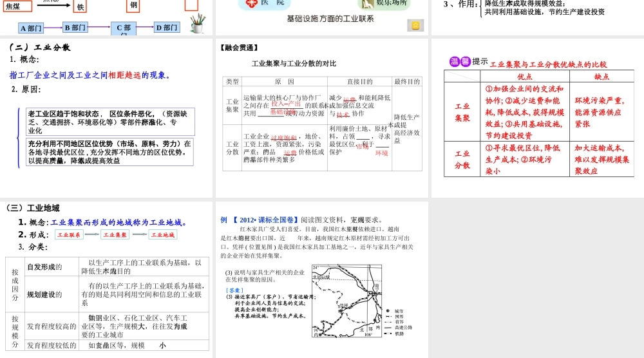Image resolution: width=644 pixels, height=358 pixels.
Task: Click the 最终目的 column header
Action: (x=407, y=81)
